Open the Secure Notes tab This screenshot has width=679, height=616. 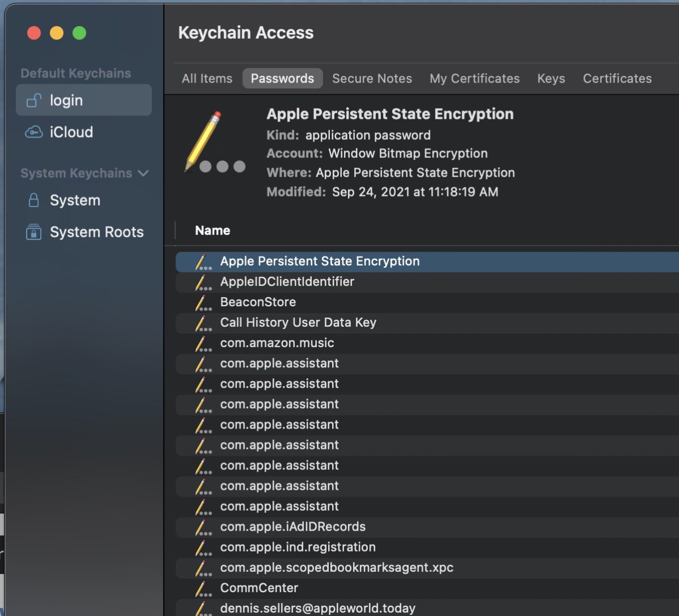372,79
